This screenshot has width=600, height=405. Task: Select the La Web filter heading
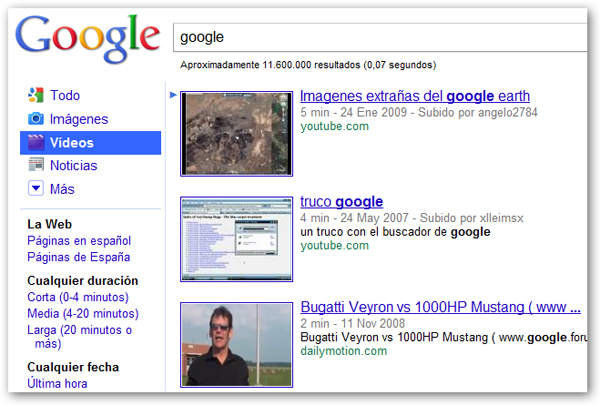tap(50, 224)
